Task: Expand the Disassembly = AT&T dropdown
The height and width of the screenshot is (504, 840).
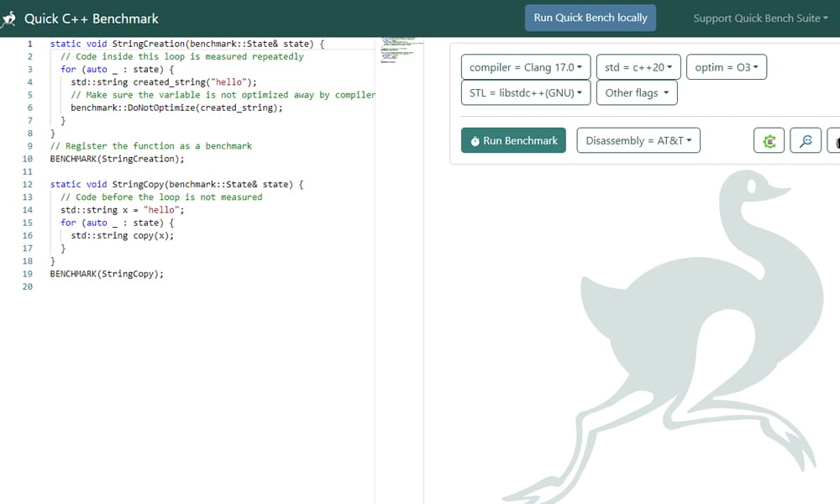Action: [x=638, y=141]
